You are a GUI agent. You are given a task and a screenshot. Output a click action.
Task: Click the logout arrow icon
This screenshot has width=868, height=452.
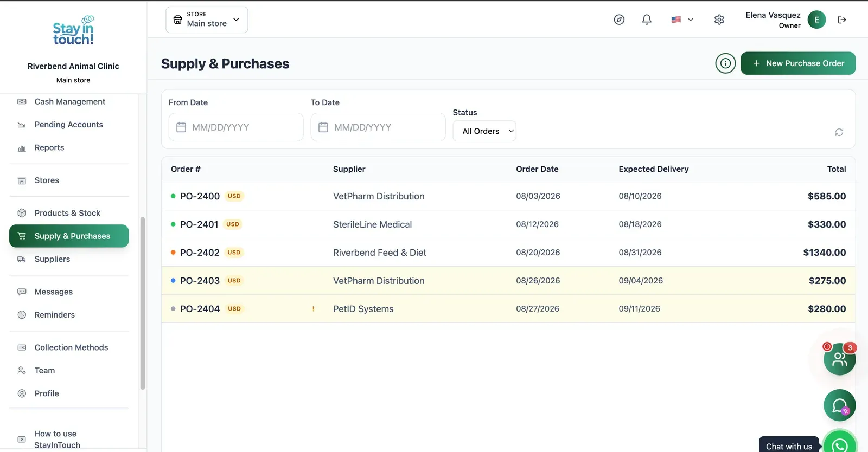click(x=842, y=20)
